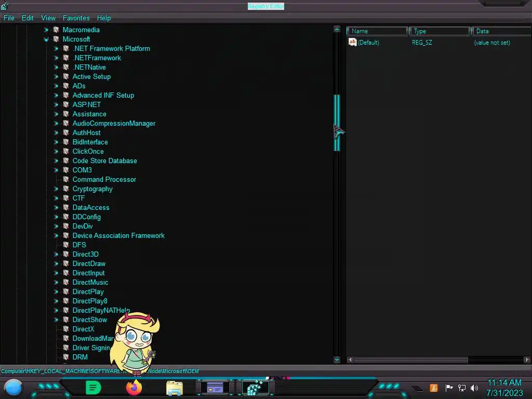Image resolution: width=532 pixels, height=399 pixels.
Task: Click the REG_SZ type cell
Action: click(422, 43)
